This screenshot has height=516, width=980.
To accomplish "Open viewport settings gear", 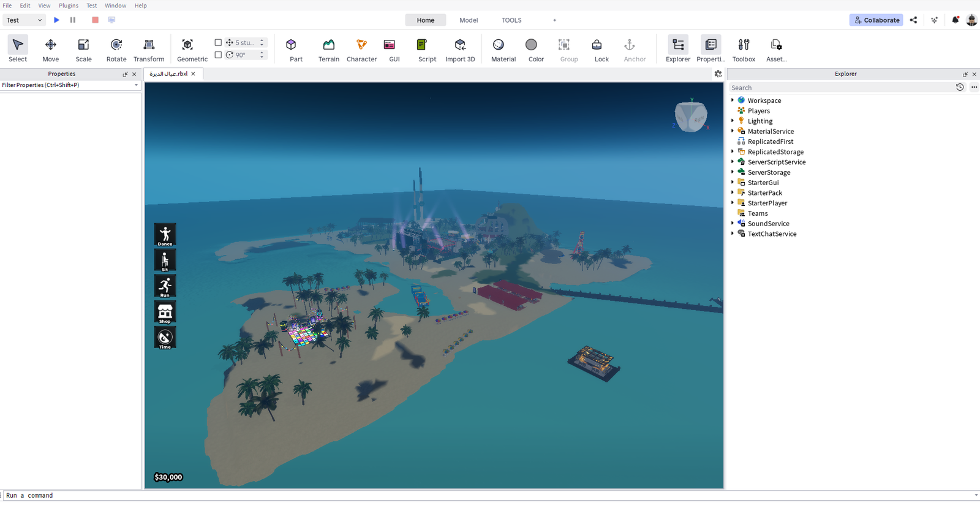I will [x=718, y=74].
